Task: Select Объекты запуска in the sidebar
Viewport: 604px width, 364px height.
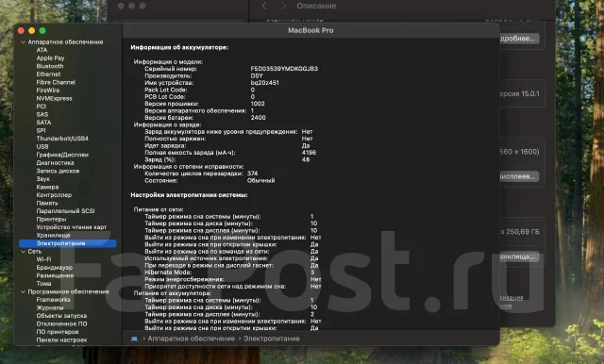Action: coord(61,316)
